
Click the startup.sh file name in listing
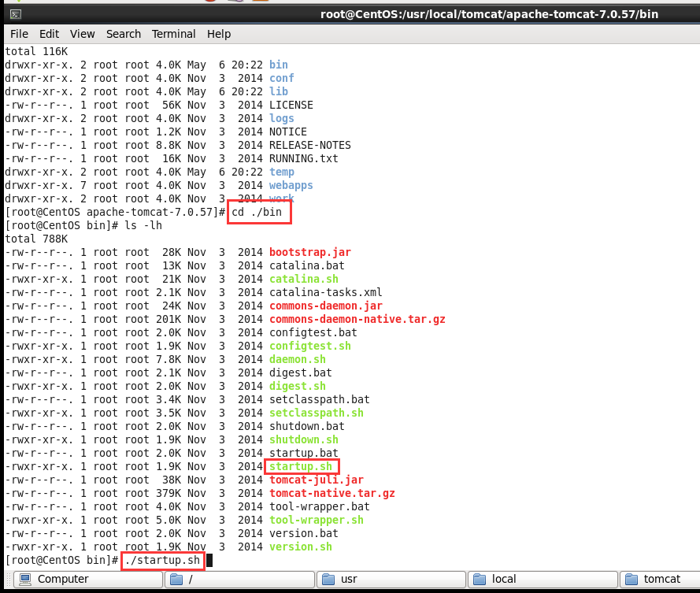301,467
